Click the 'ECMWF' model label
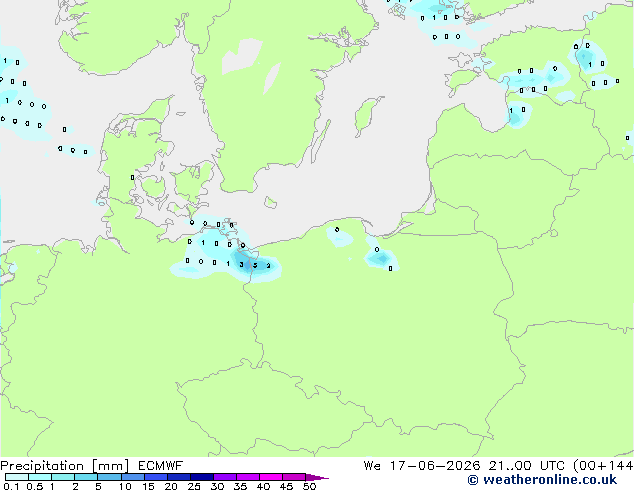Viewport: 634px width, 490px height. pos(160,466)
